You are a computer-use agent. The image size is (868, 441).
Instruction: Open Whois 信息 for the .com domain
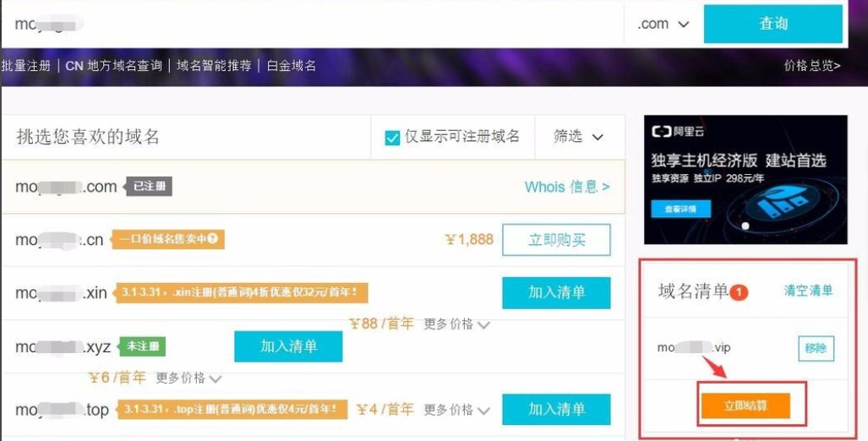click(567, 187)
